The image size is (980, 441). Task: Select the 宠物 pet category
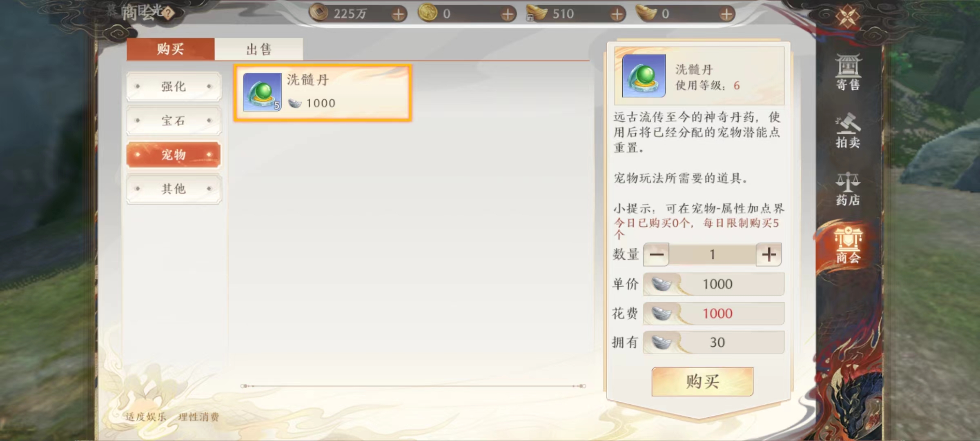click(x=174, y=155)
